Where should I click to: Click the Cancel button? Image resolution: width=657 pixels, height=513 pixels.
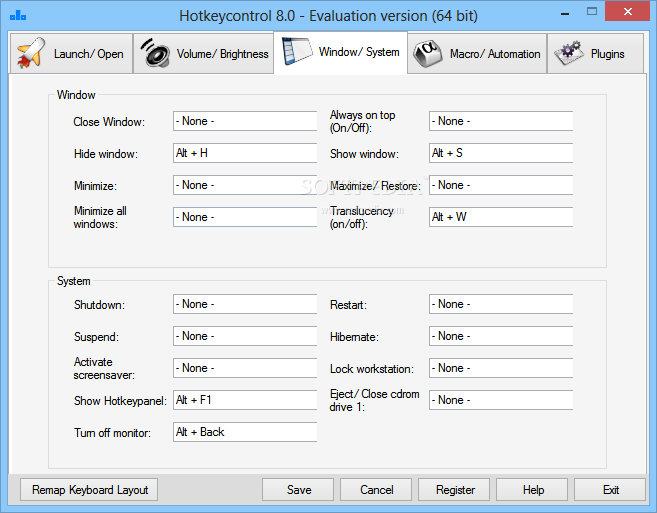click(376, 490)
